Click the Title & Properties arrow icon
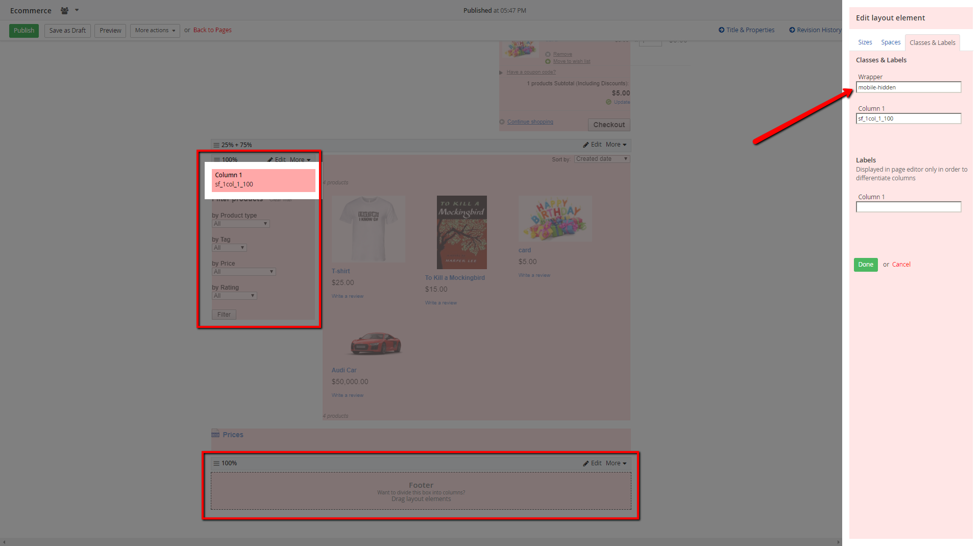 click(x=721, y=30)
